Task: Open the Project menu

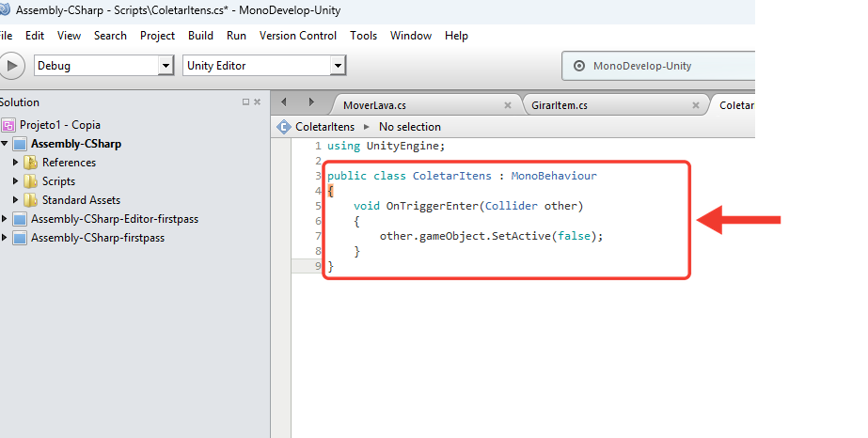Action: (157, 36)
